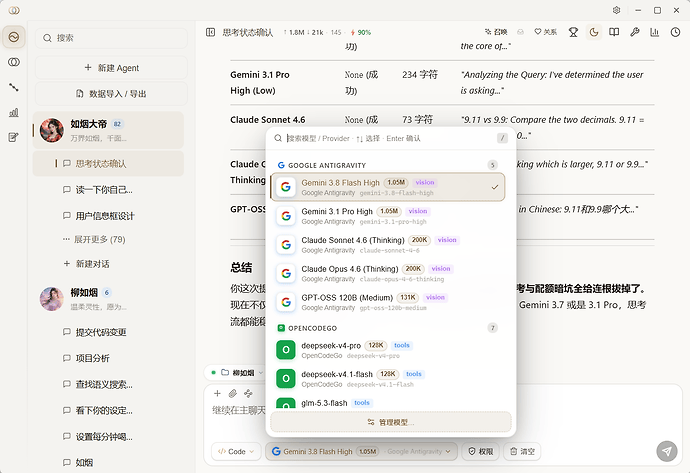
Task: Open the chart statistics icon in header
Action: 655,32
